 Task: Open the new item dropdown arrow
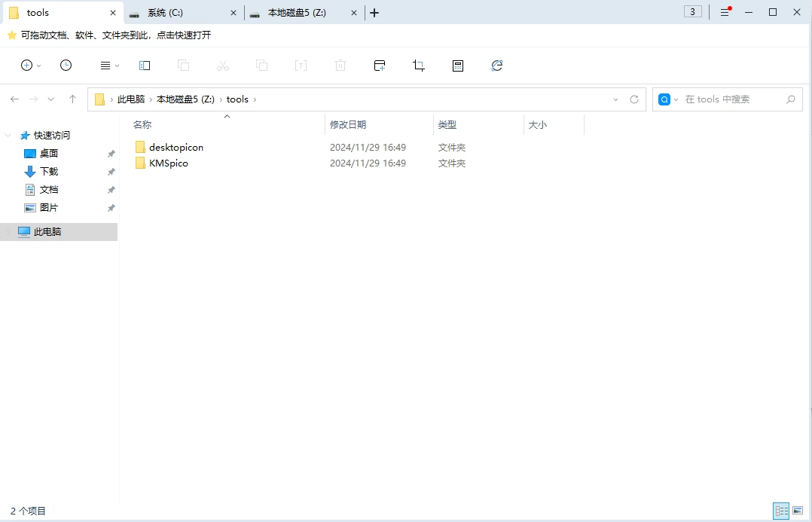(37, 66)
